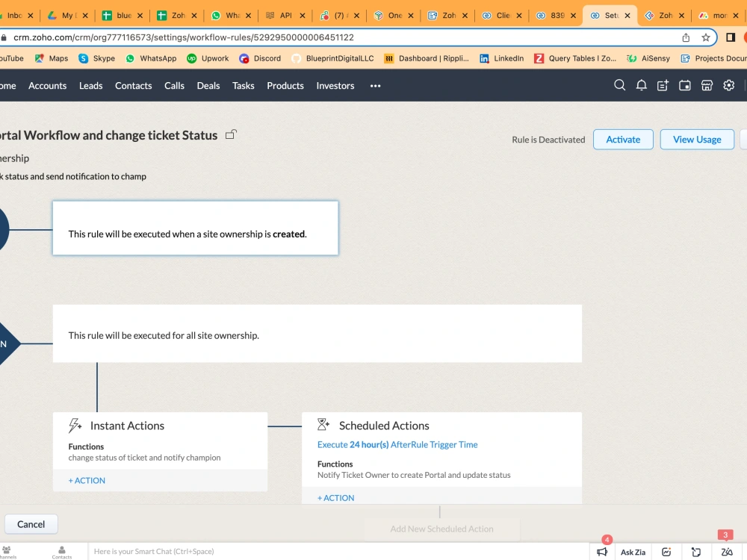Open the Signals chart icon in bottom bar
Viewport: 747px width, 560px height.
[667, 552]
